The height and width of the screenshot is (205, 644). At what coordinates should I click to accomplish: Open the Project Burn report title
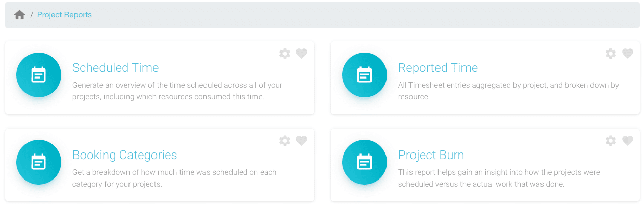[431, 155]
